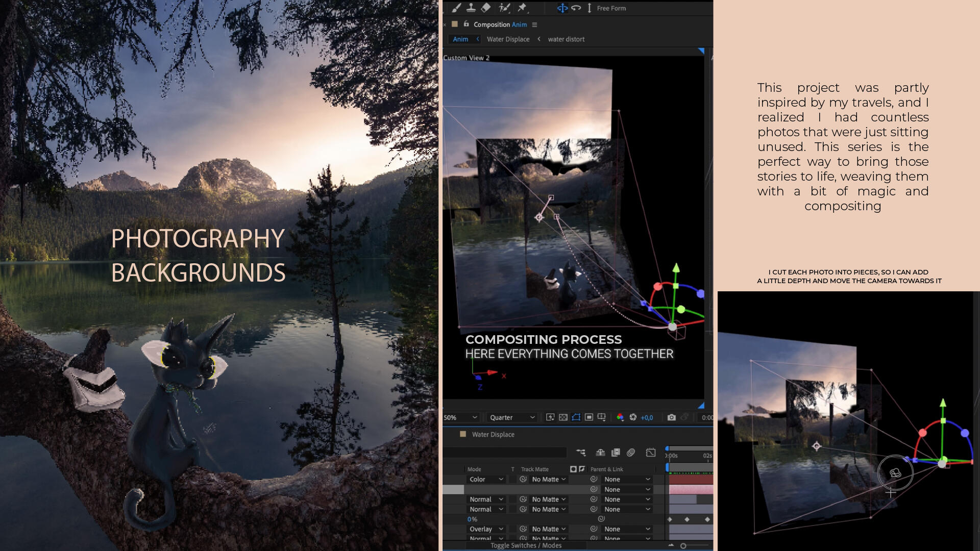Open the Graph Editor icon
The height and width of the screenshot is (551, 980).
(650, 453)
